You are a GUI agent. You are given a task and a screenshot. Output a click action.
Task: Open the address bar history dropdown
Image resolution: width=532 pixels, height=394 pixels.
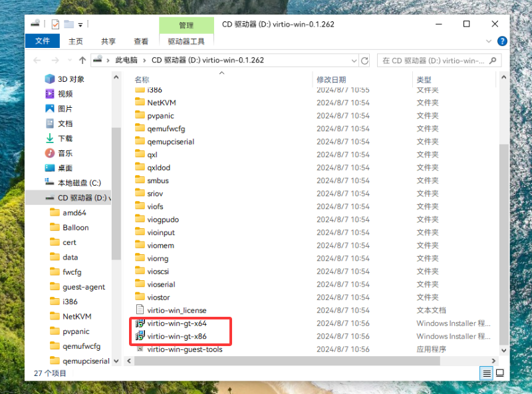[x=354, y=61]
